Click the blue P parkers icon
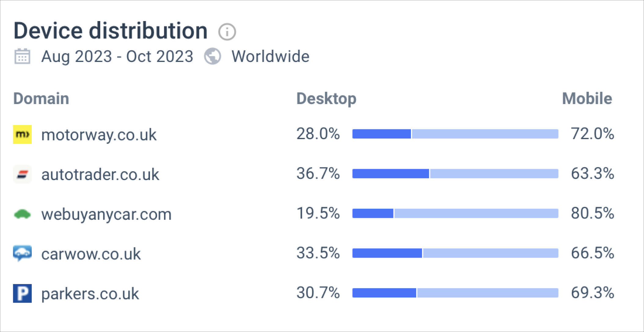This screenshot has width=644, height=332. click(x=22, y=293)
